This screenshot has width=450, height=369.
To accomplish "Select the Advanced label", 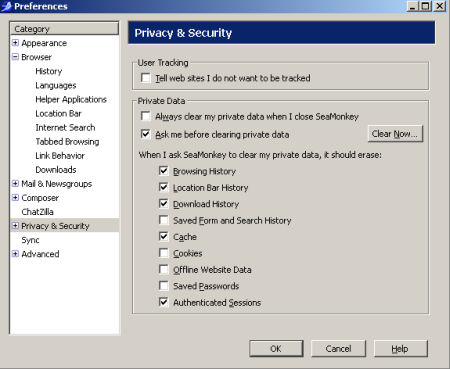I will 40,254.
